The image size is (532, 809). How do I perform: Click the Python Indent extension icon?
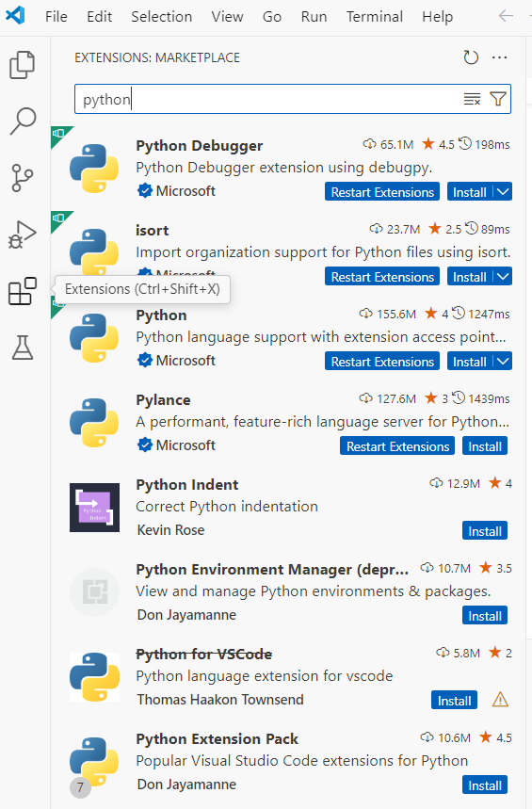tap(94, 508)
